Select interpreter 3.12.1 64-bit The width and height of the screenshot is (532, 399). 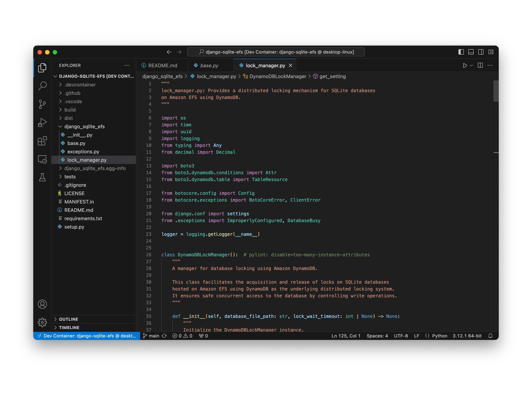tap(467, 336)
